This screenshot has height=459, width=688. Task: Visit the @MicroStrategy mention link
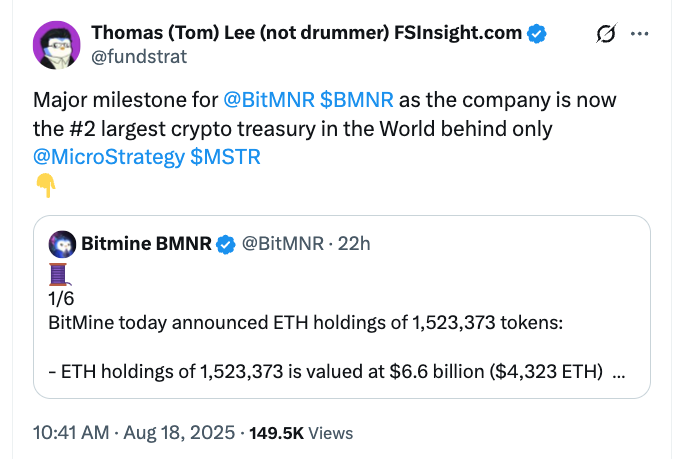[x=109, y=157]
